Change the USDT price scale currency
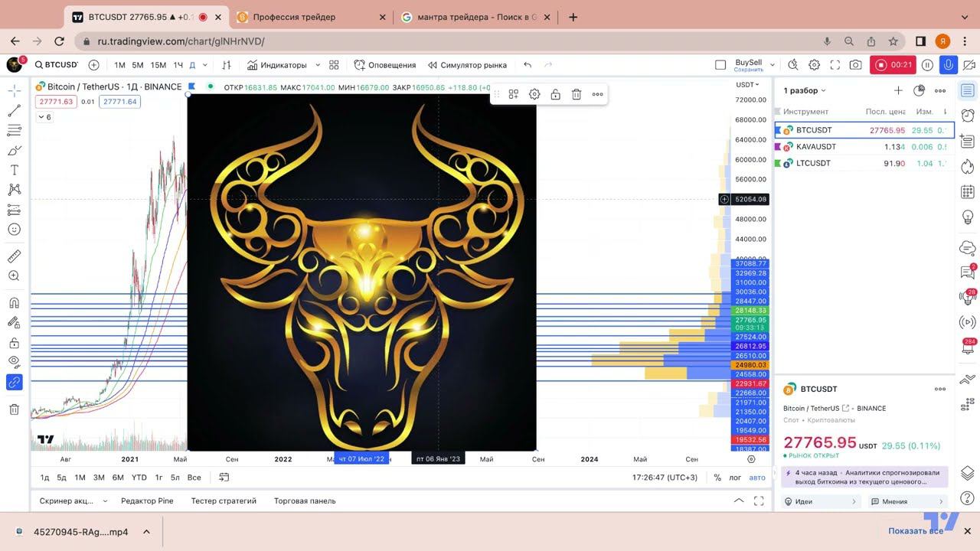 pyautogui.click(x=747, y=85)
